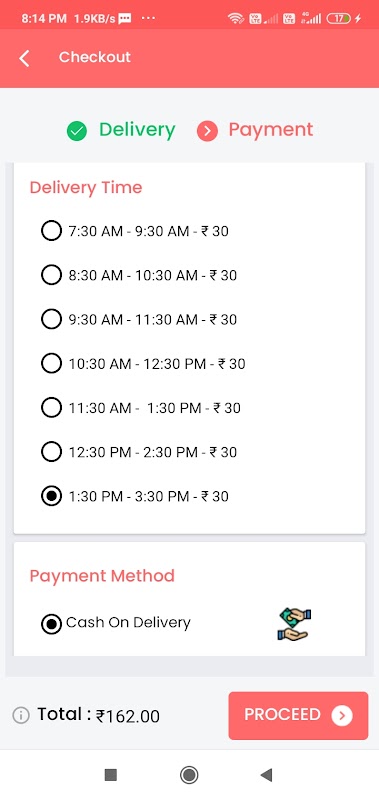Tap the green Delivery checkmark icon

click(x=77, y=131)
